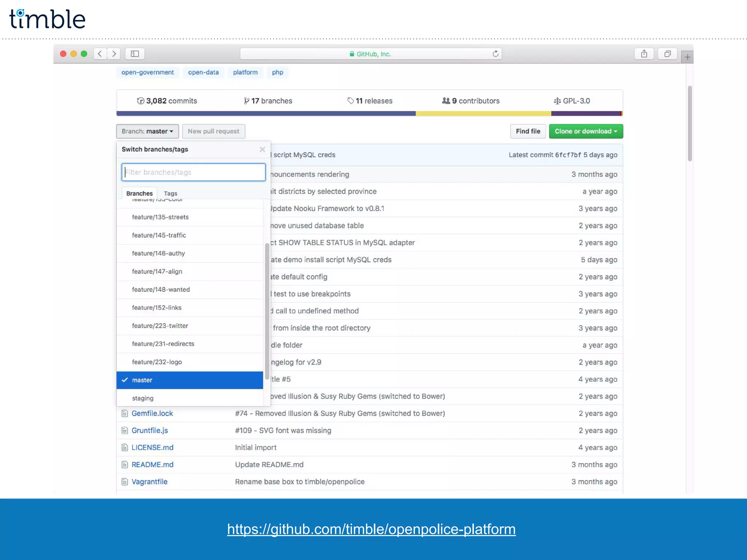Open the Clone or download dropdown
This screenshot has height=560, width=747.
click(x=586, y=131)
